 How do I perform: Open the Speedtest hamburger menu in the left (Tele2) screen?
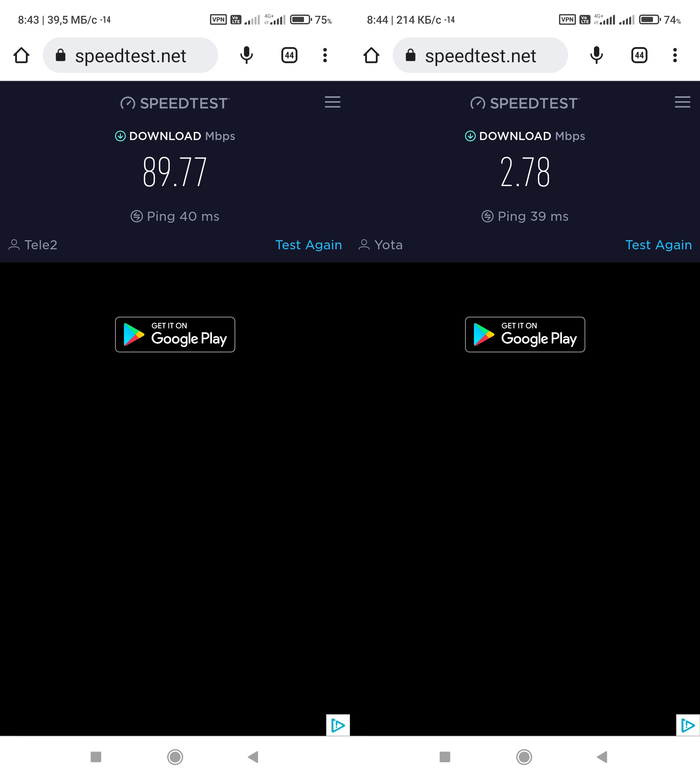click(x=333, y=102)
